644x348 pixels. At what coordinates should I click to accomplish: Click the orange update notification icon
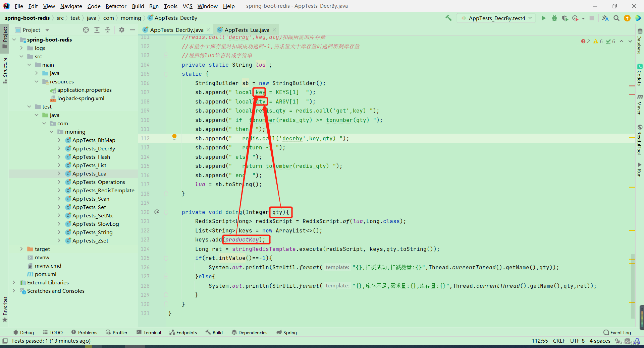click(x=627, y=18)
